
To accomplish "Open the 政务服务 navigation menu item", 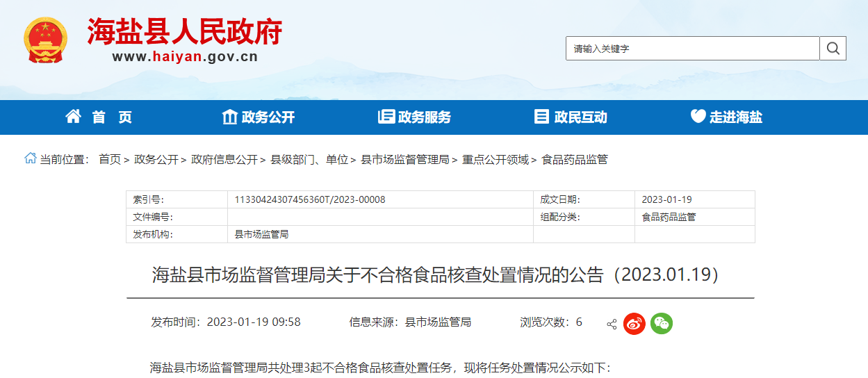I will tap(425, 117).
